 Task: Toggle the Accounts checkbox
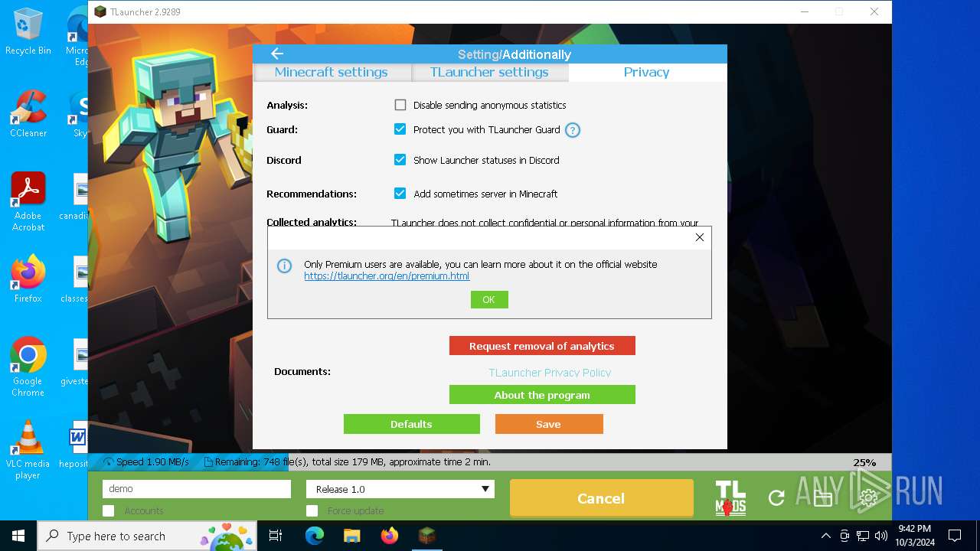[x=109, y=510]
